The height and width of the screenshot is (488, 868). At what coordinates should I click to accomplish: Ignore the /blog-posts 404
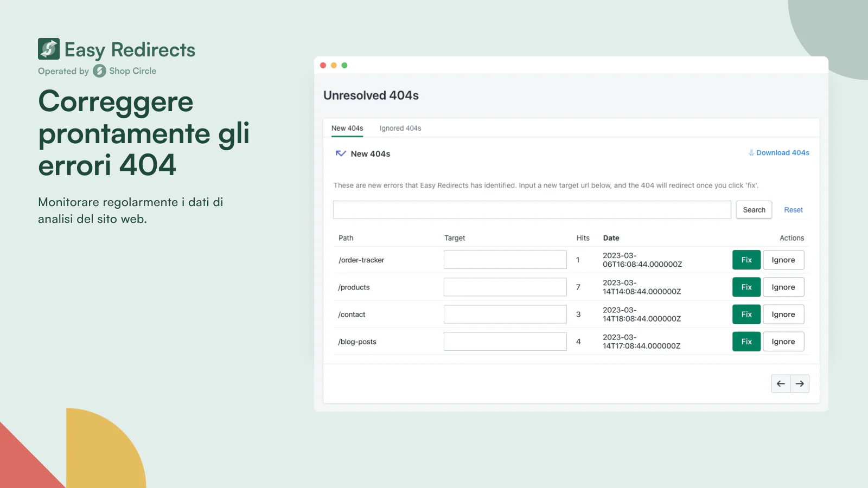(x=783, y=341)
